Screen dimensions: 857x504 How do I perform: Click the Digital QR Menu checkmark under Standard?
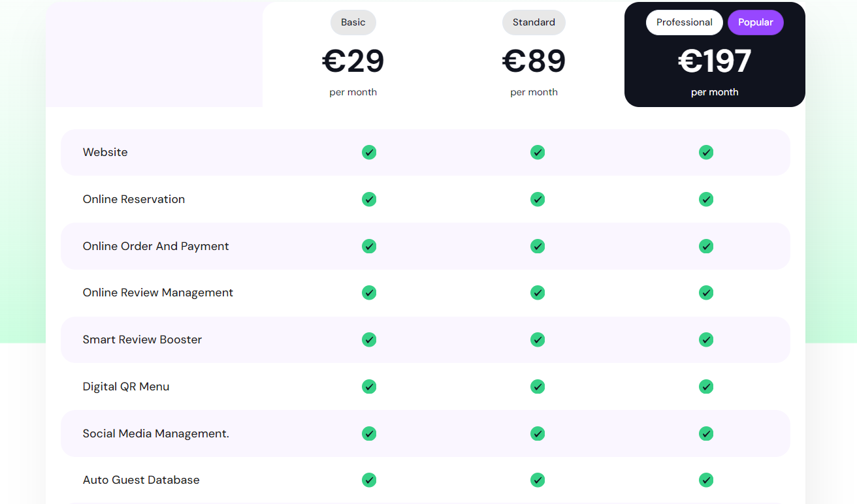click(537, 386)
